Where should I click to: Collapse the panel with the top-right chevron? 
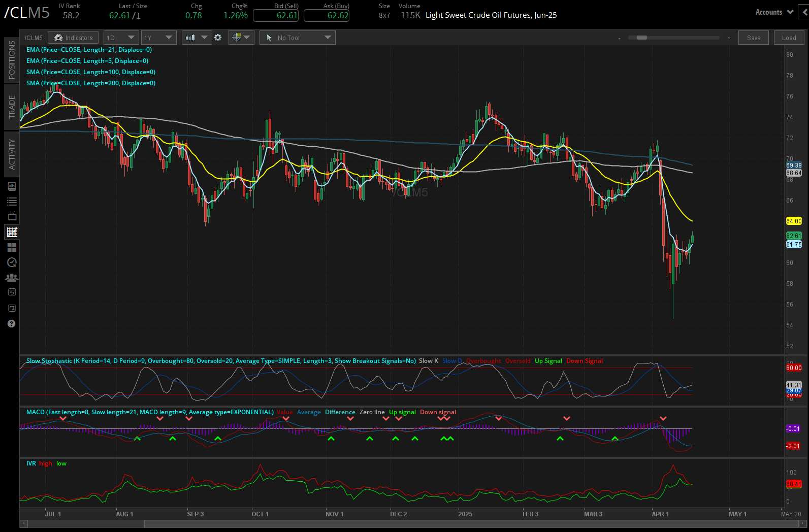(x=803, y=12)
